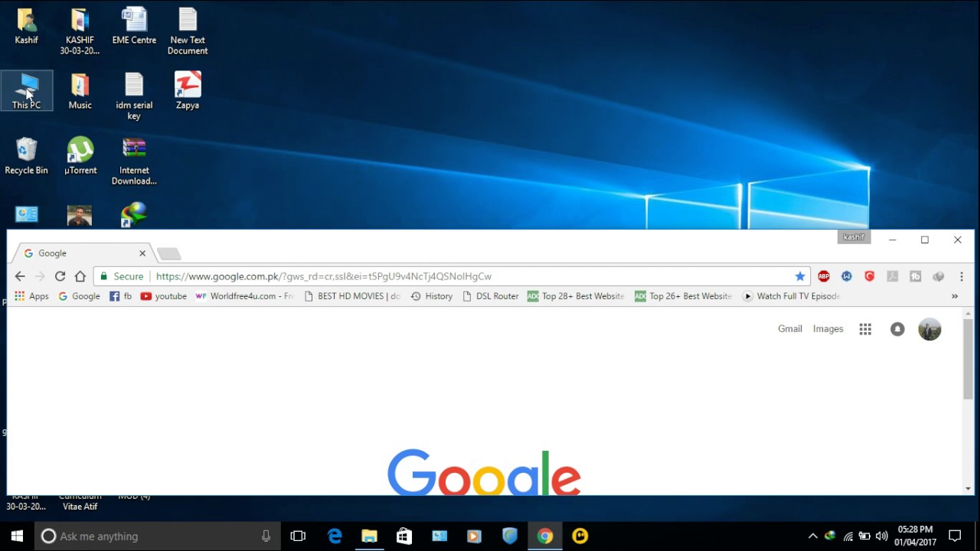The image size is (980, 551).
Task: Expand hidden bookmarks overflow chevron
Action: point(955,296)
